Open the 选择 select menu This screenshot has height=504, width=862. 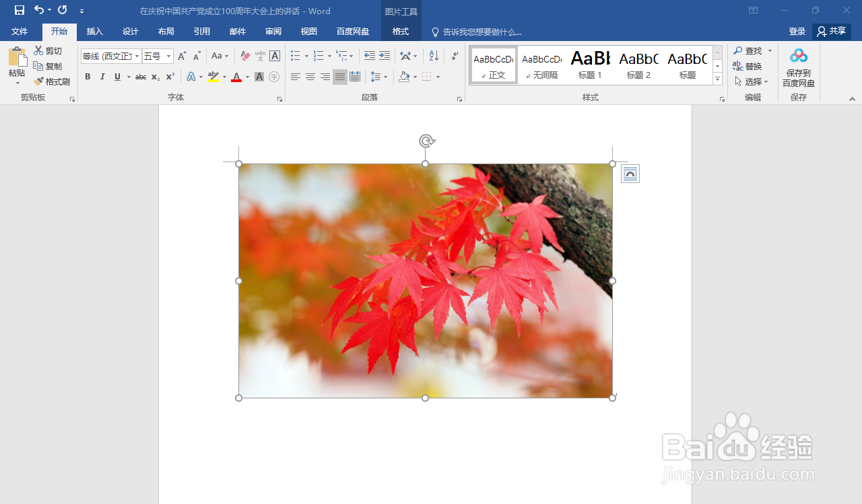point(752,81)
